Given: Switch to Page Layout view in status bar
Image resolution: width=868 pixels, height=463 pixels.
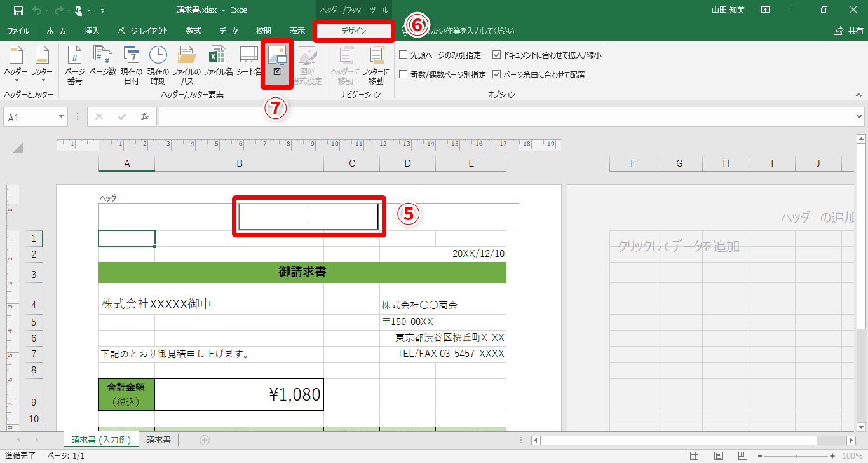Looking at the screenshot, I should point(719,456).
